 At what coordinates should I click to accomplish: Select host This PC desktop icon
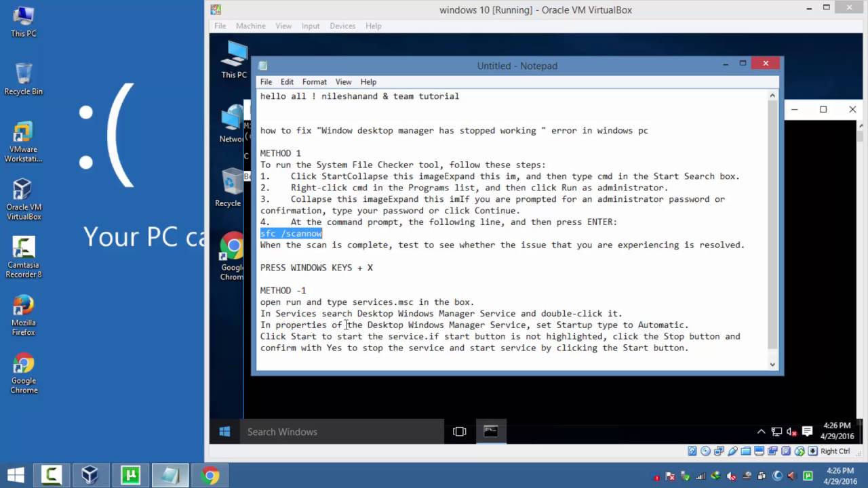24,22
